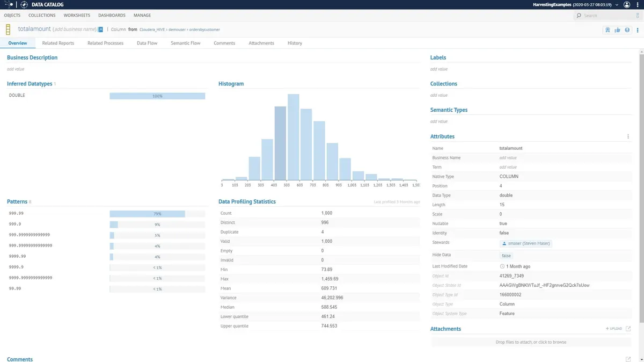The height and width of the screenshot is (362, 644).
Task: Open the History tab
Action: [294, 43]
